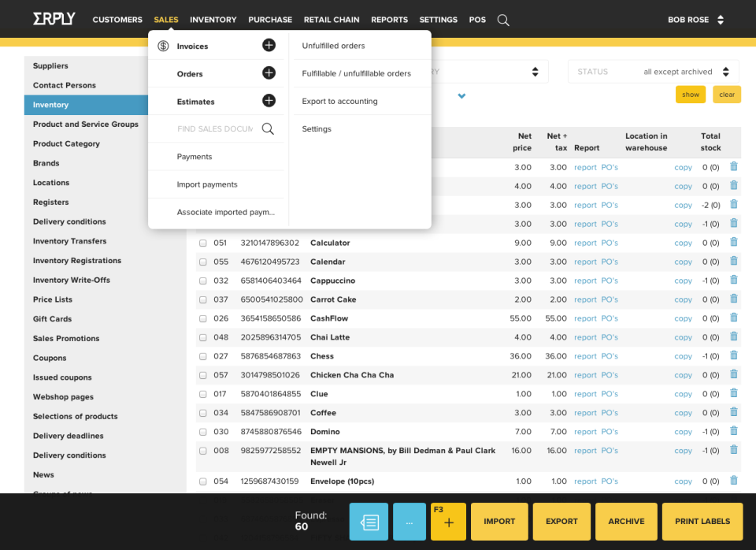Open search from top navigation magnifier

503,20
